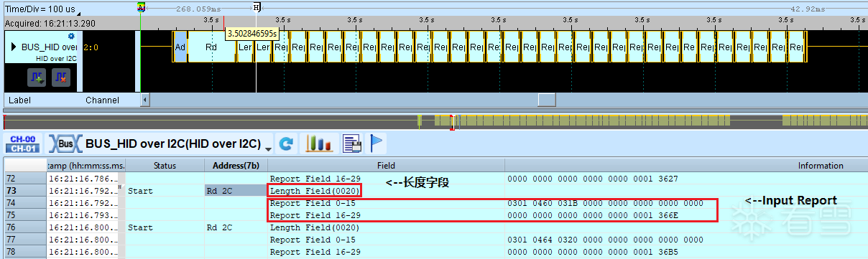Open the bar chart statistics view
Screen dimensions: 868x259
pos(318,143)
